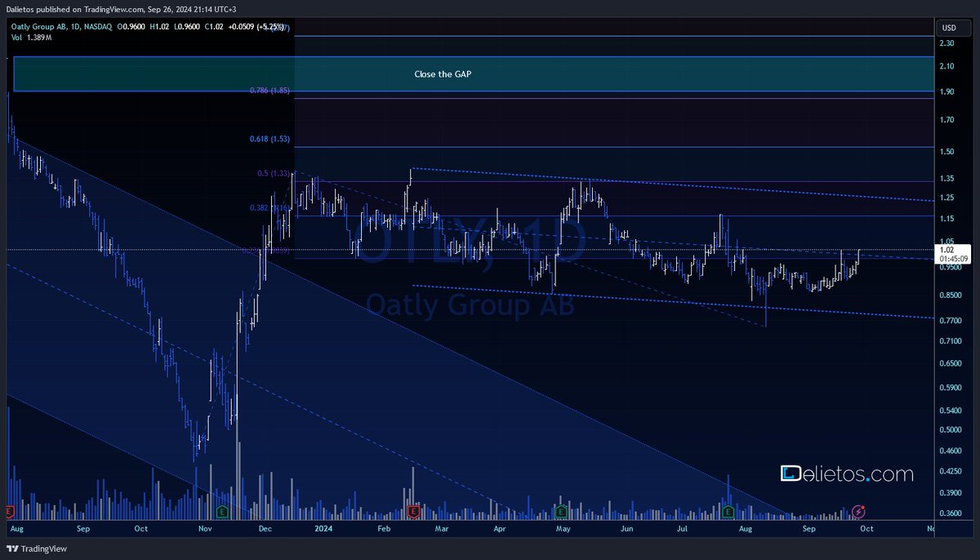This screenshot has height=560, width=980.
Task: Open the red earnings marker at August 2023
Action: (x=10, y=511)
